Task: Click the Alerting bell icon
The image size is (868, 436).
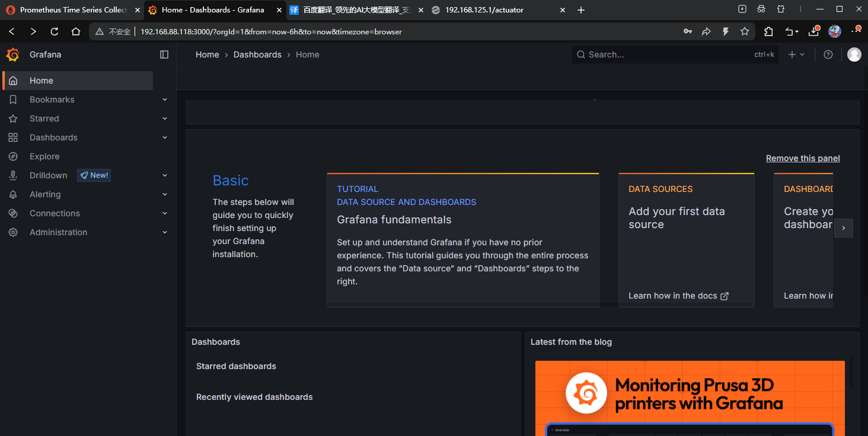Action: (x=13, y=194)
